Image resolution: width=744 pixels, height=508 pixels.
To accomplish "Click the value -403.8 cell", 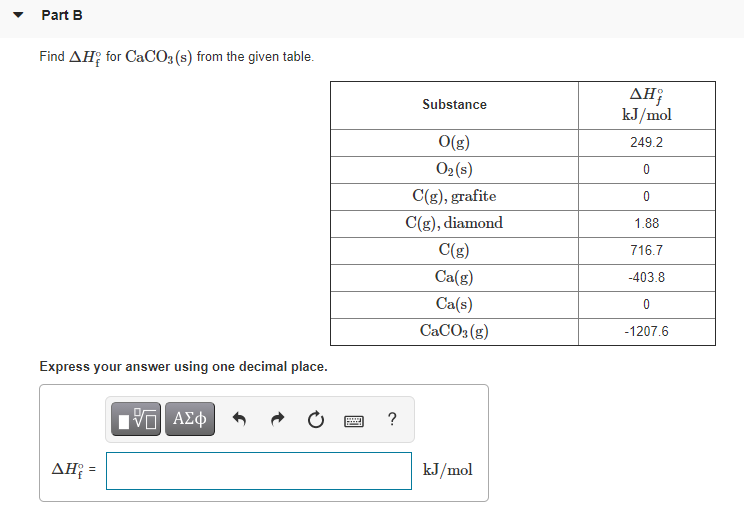I will (x=647, y=278).
